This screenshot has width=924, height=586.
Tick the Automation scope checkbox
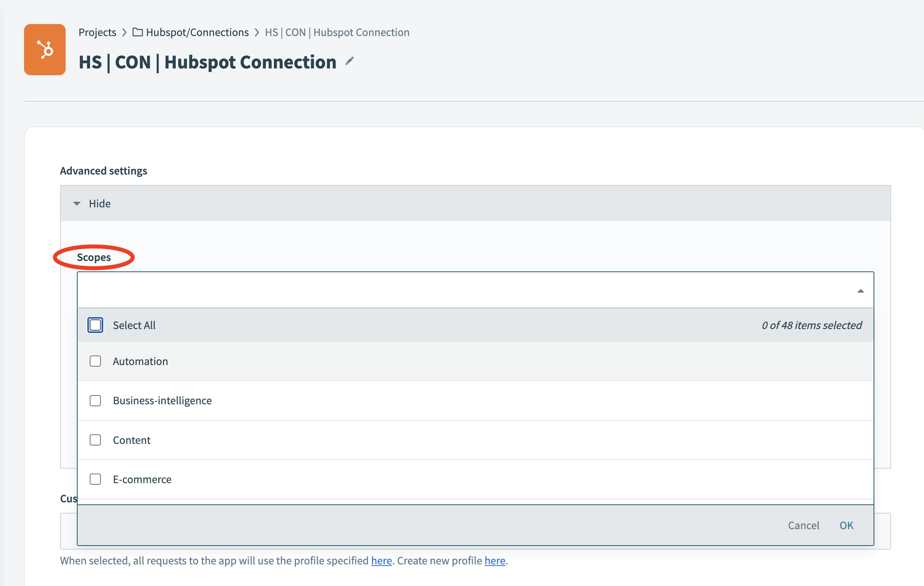pyautogui.click(x=95, y=361)
